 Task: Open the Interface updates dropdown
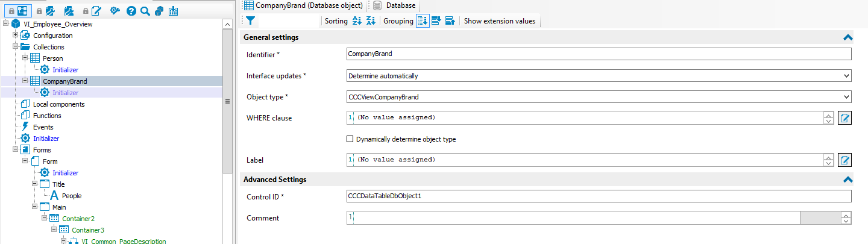tap(599, 76)
